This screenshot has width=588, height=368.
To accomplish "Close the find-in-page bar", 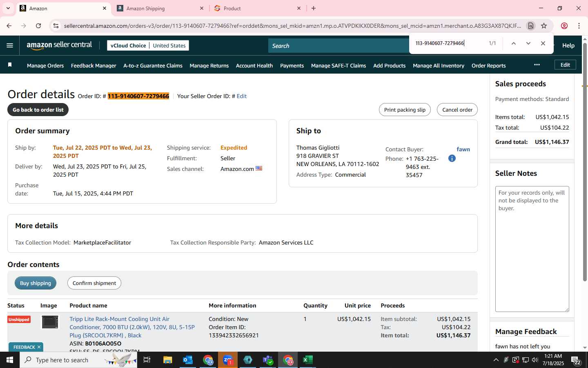I will coord(543,43).
